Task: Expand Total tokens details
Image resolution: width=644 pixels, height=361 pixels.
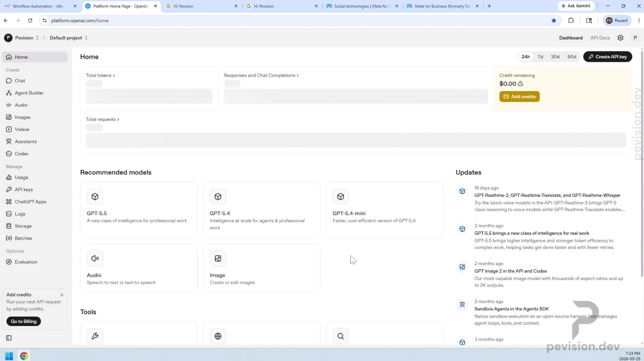Action: (101, 75)
